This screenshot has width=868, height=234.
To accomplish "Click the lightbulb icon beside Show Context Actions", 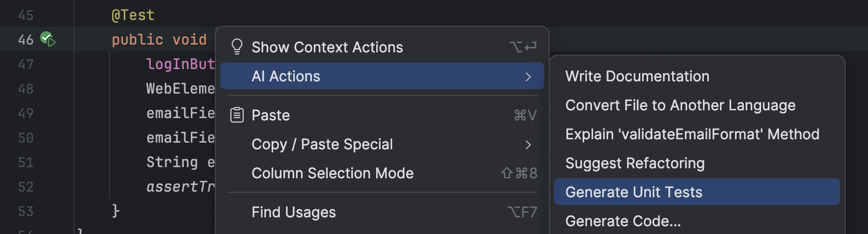I will tap(237, 47).
